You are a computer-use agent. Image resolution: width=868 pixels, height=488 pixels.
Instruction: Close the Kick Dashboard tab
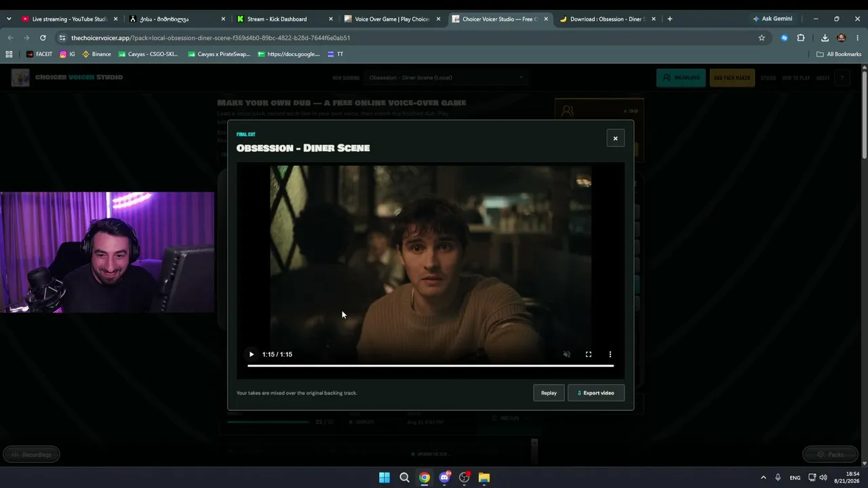331,19
